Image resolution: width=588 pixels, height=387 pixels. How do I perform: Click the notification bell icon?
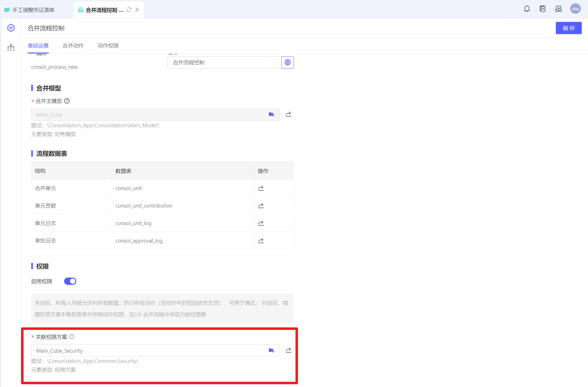pos(527,9)
